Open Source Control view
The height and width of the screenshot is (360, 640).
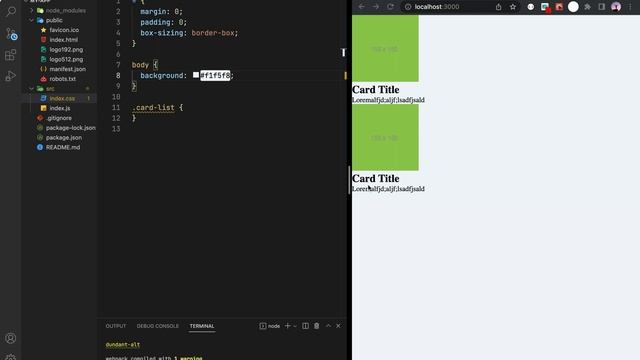click(x=11, y=33)
